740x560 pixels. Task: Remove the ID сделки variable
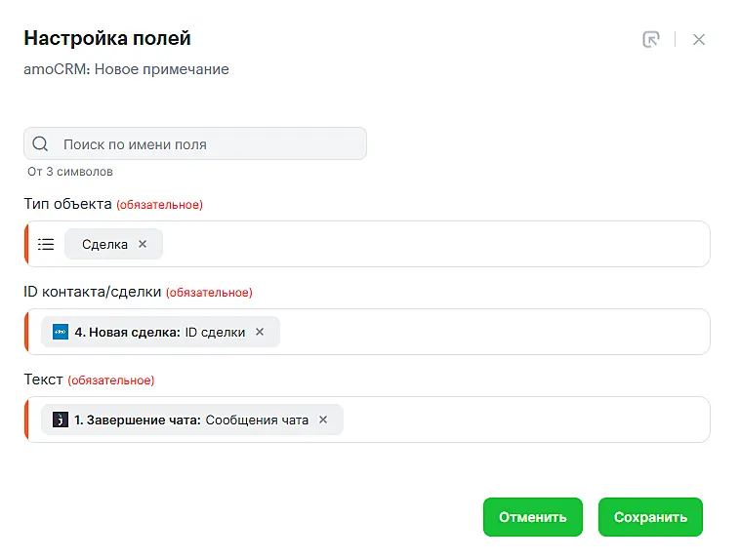click(260, 332)
